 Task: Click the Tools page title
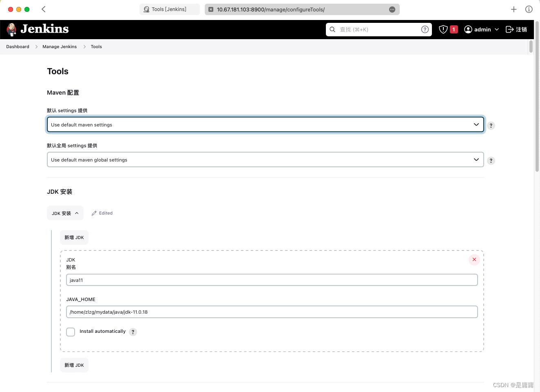pos(58,71)
